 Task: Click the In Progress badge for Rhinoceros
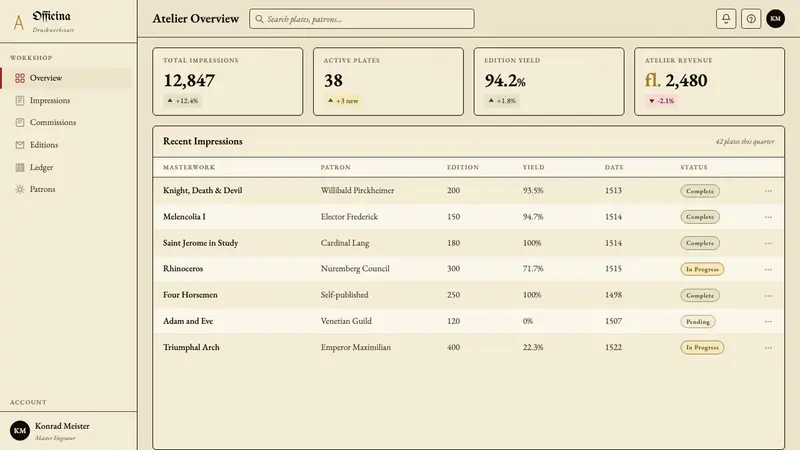click(x=702, y=269)
